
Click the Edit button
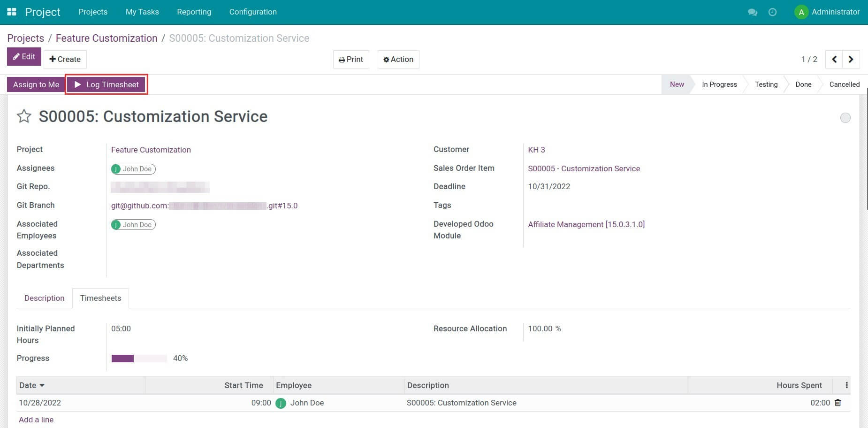(24, 56)
